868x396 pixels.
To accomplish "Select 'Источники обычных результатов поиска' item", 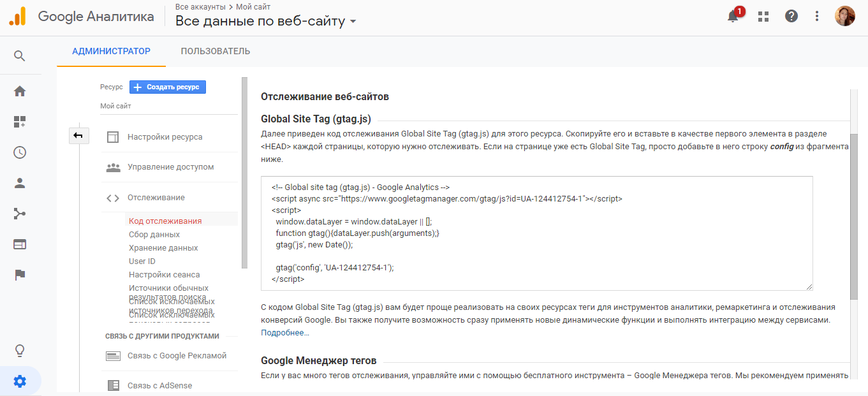I will click(168, 293).
